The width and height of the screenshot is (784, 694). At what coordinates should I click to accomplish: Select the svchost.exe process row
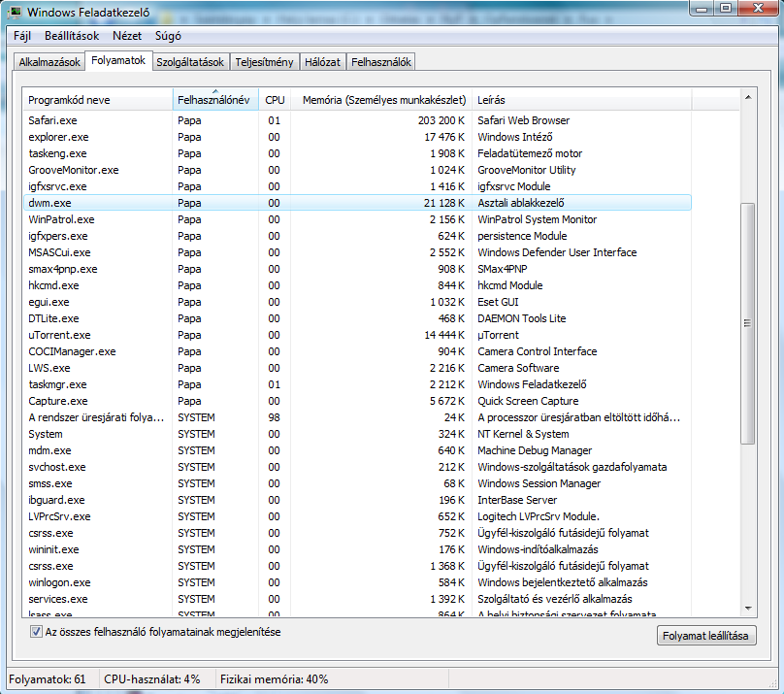pyautogui.click(x=357, y=467)
